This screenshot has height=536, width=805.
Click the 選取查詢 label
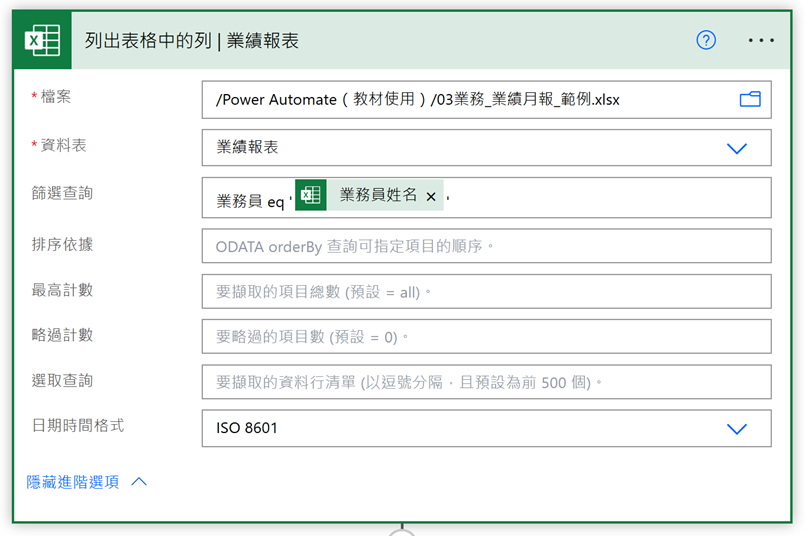click(x=62, y=380)
